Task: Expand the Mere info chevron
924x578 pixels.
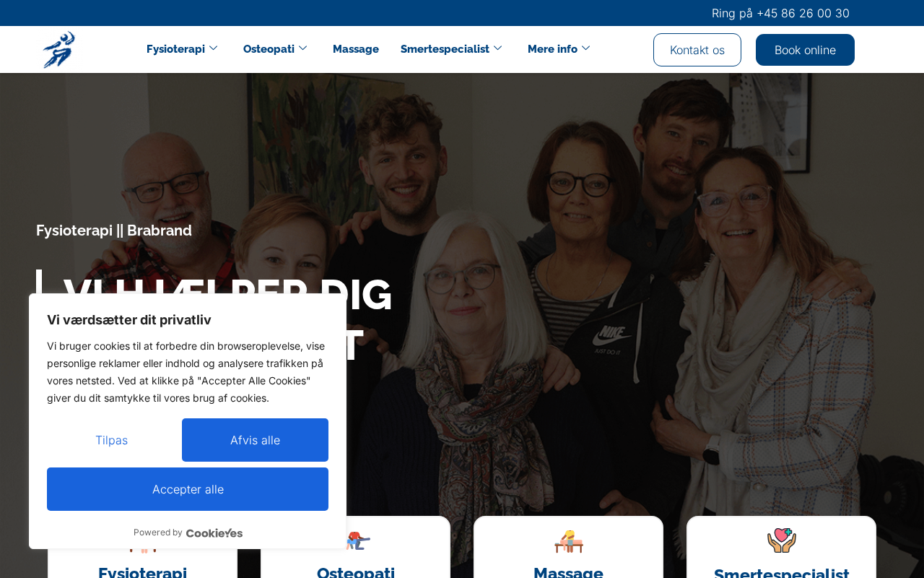Action: point(585,48)
